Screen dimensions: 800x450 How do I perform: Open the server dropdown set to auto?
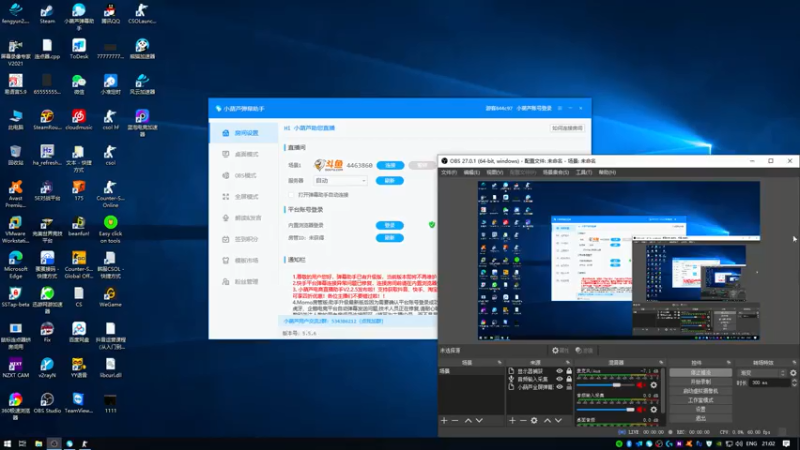340,181
